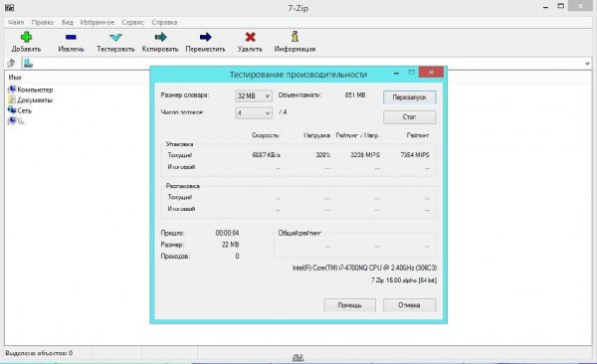Image resolution: width=597 pixels, height=364 pixels.
Task: Click the computer icon in address bar
Action: pyautogui.click(x=28, y=64)
